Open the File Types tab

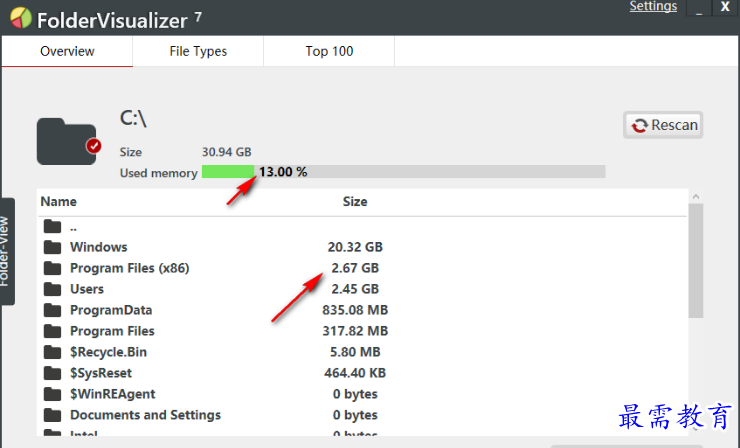(198, 51)
